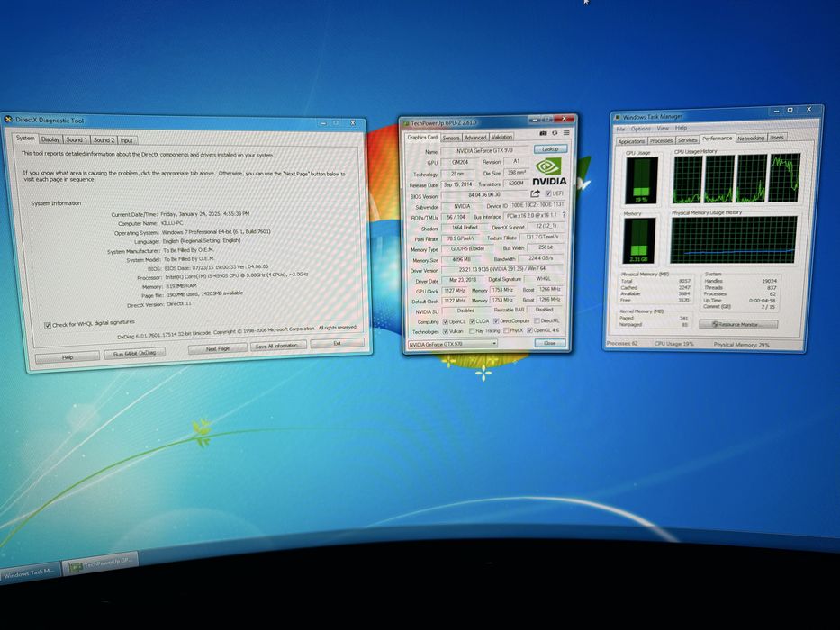Click the Operating System line showing Windows 7 Professional
Viewport: 840px width, 630px height.
[193, 232]
